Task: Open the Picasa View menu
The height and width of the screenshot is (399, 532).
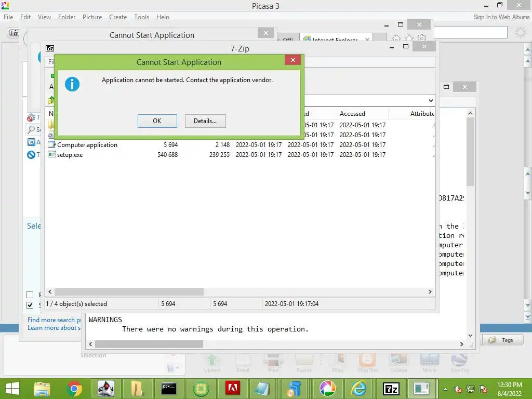Action: click(45, 17)
